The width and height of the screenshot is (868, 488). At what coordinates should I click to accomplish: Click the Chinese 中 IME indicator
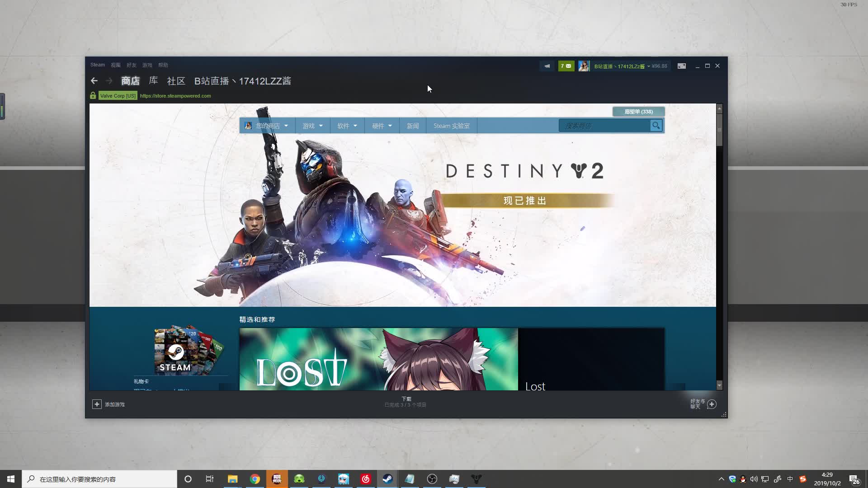[790, 479]
